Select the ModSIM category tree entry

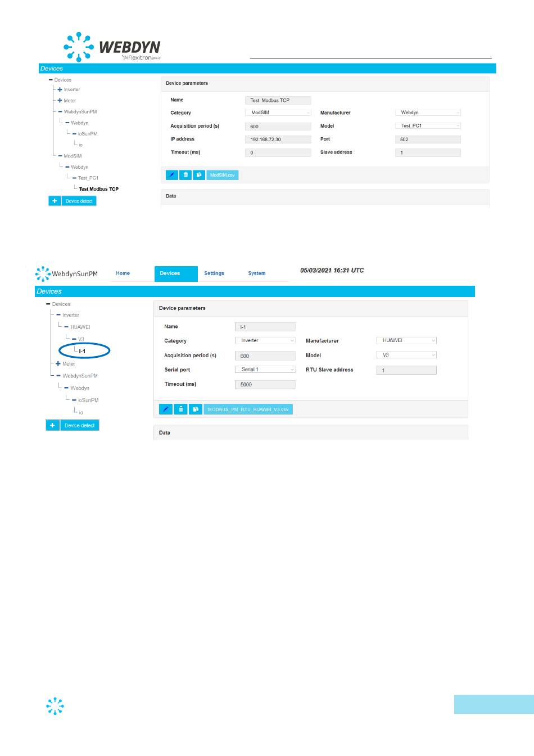(x=73, y=156)
